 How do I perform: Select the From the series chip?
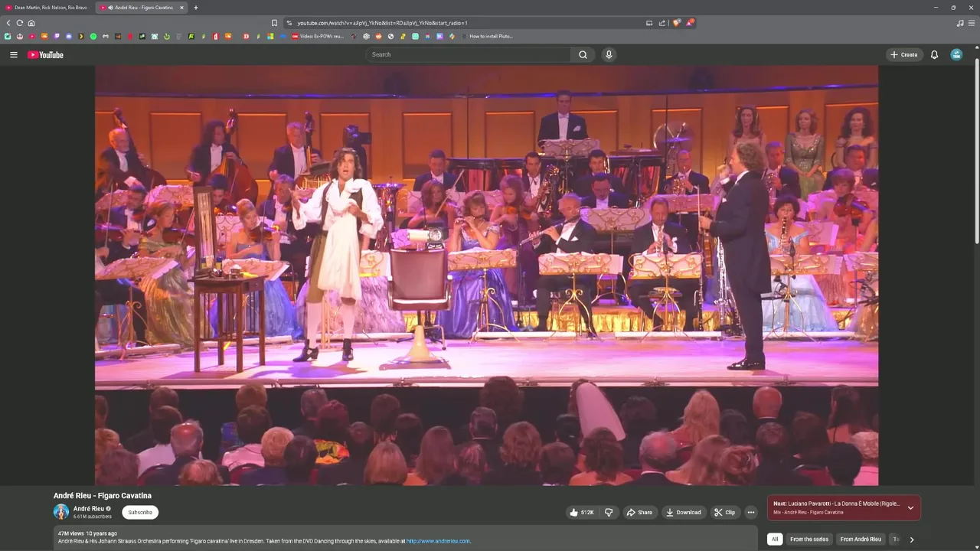pos(809,539)
